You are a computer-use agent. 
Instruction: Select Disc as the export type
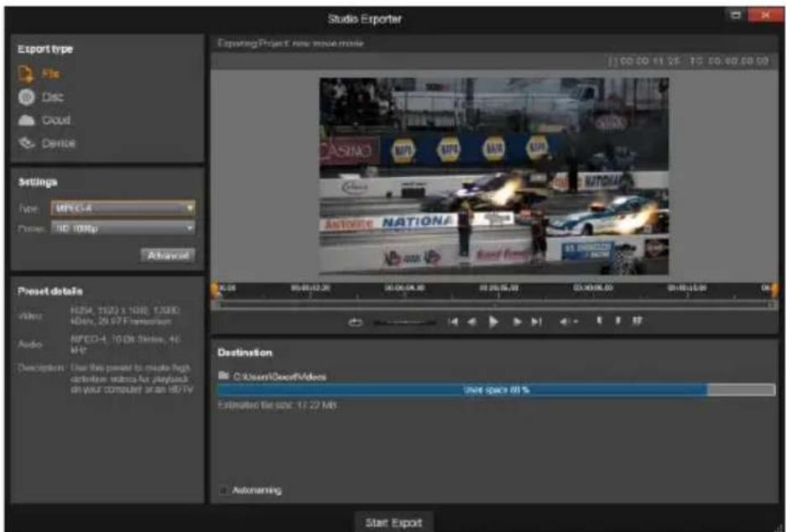pyautogui.click(x=41, y=96)
